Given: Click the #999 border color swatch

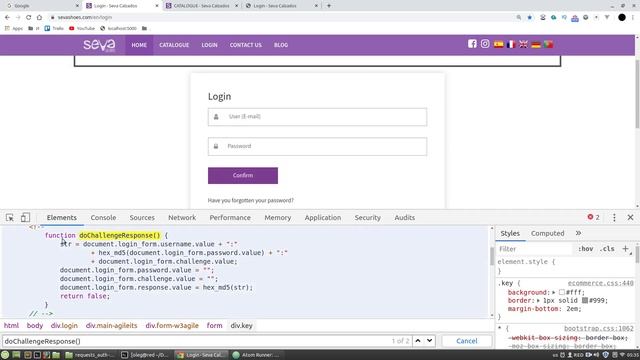Looking at the screenshot, I should [x=585, y=300].
